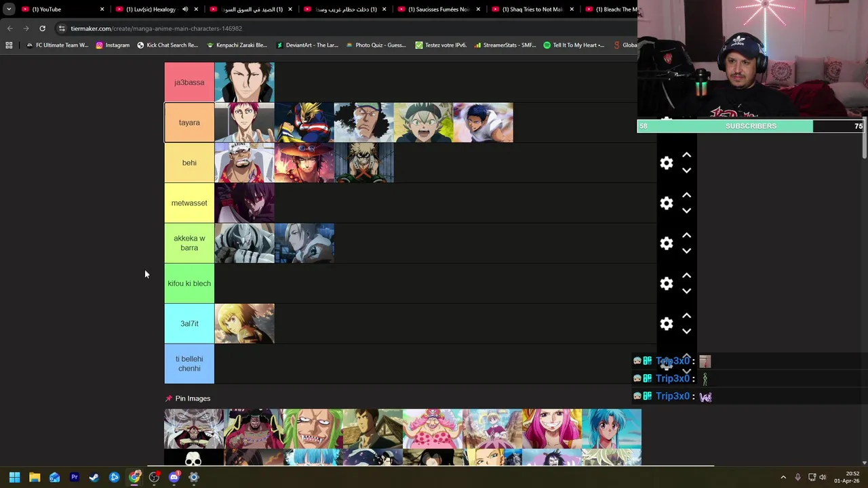The height and width of the screenshot is (488, 868).
Task: Move kifou ki blech tier up
Action: click(686, 275)
